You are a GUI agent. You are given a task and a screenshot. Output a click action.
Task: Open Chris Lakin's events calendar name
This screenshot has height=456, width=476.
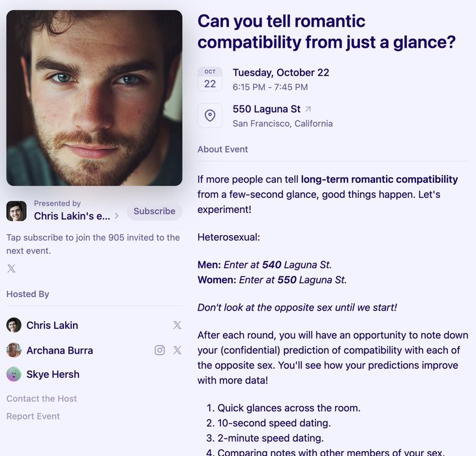[72, 216]
